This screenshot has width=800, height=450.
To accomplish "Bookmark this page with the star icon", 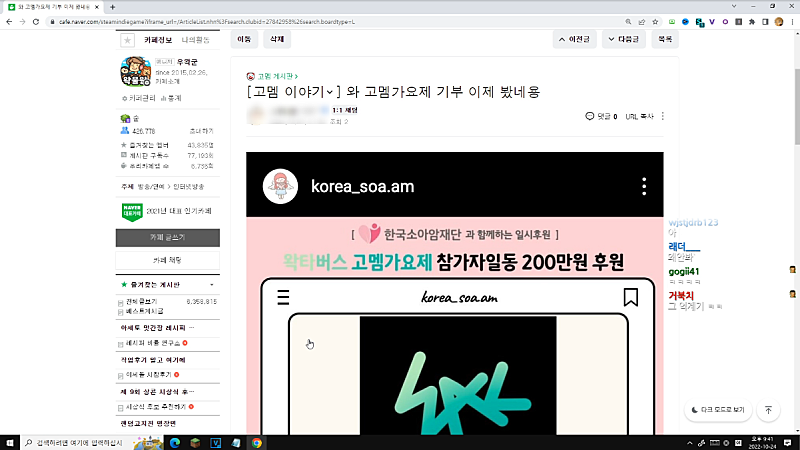I will (655, 22).
